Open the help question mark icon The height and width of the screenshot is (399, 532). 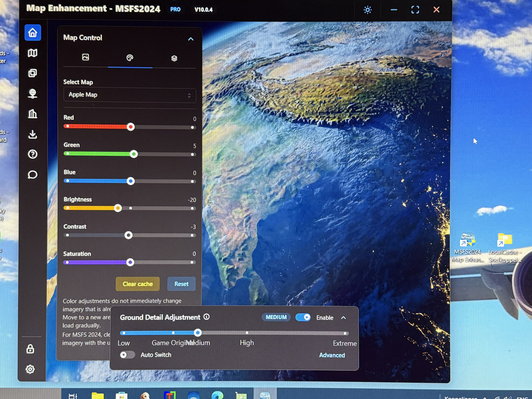click(32, 154)
